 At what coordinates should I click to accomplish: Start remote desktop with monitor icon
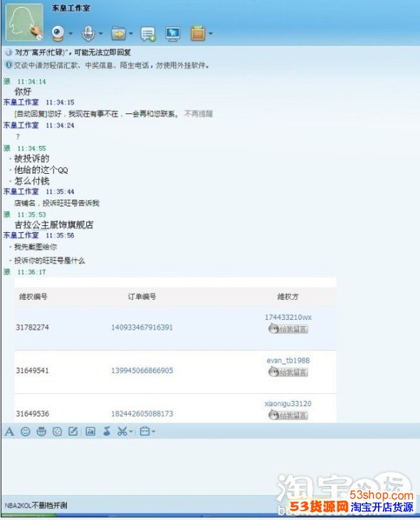pyautogui.click(x=173, y=33)
